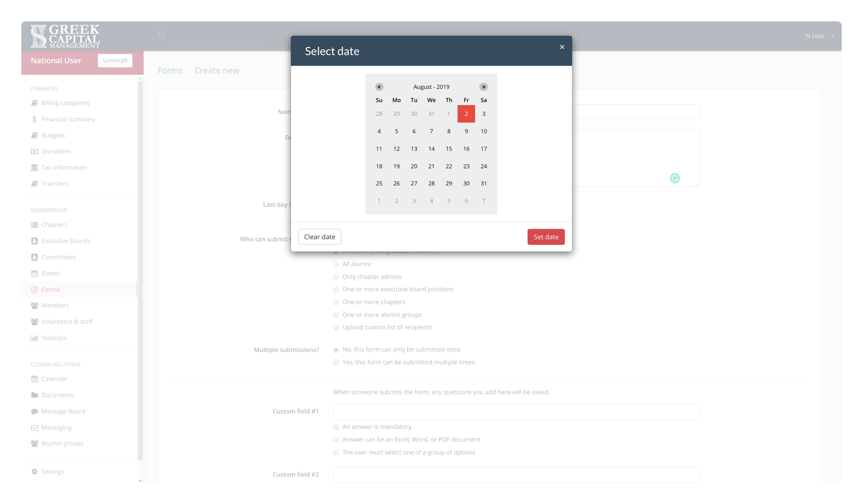This screenshot has width=863, height=504.
Task: Expand the Forms navigation tree item
Action: pyautogui.click(x=50, y=289)
